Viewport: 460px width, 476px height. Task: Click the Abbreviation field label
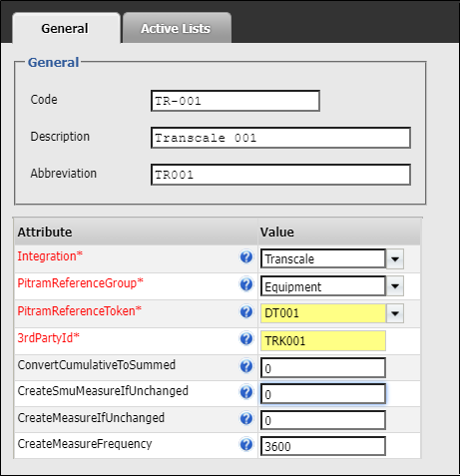(x=64, y=174)
